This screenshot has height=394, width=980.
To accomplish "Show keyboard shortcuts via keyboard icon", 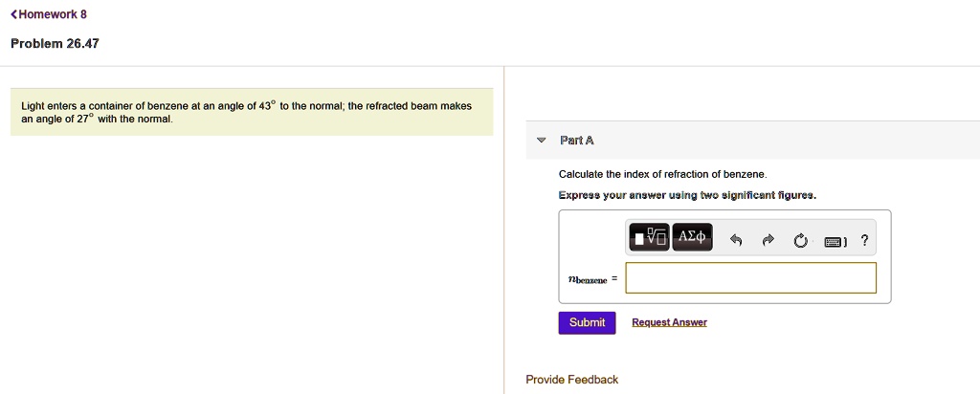I will point(834,239).
